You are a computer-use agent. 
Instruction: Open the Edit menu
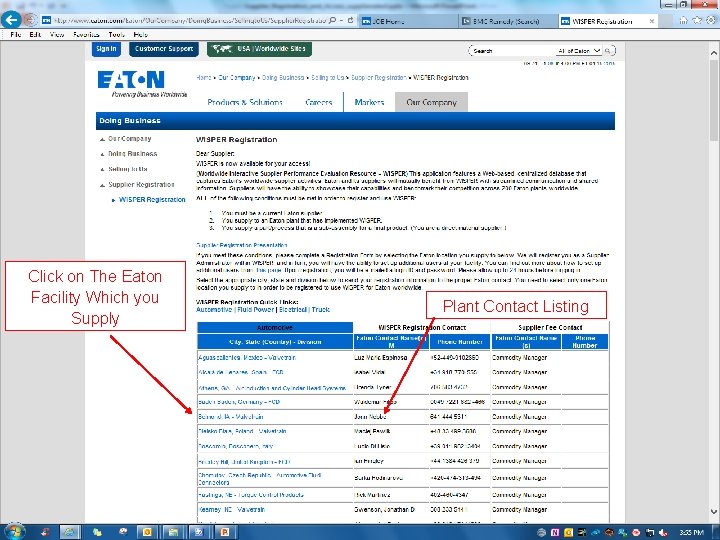(35, 34)
